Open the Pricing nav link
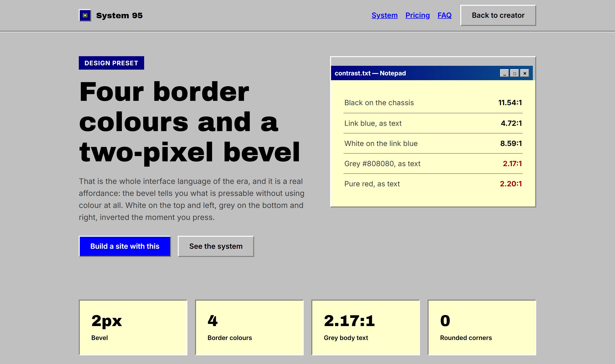Screen dimensions: 615x364 (418, 15)
